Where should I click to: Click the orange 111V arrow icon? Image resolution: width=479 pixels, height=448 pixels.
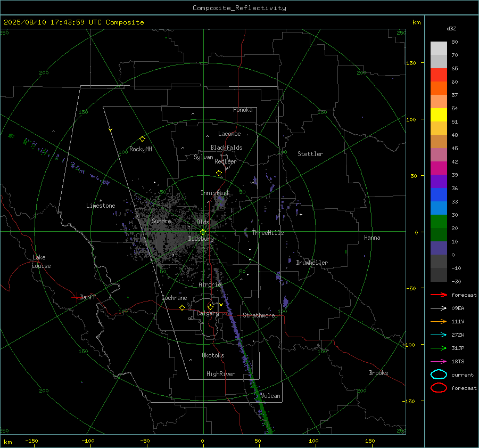pos(439,321)
